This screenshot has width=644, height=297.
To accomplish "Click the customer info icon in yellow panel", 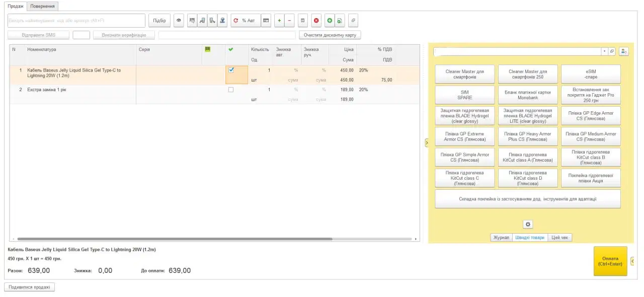I will point(624,51).
